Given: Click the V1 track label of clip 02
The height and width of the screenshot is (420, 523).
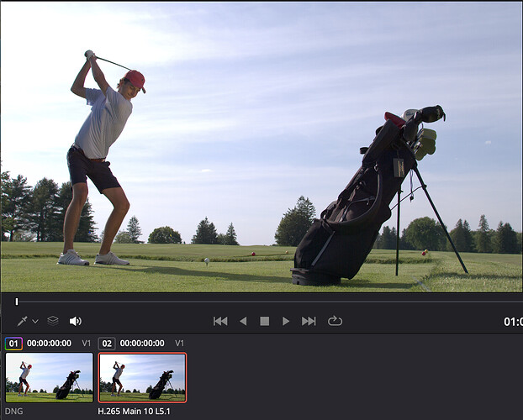Looking at the screenshot, I should (x=179, y=343).
